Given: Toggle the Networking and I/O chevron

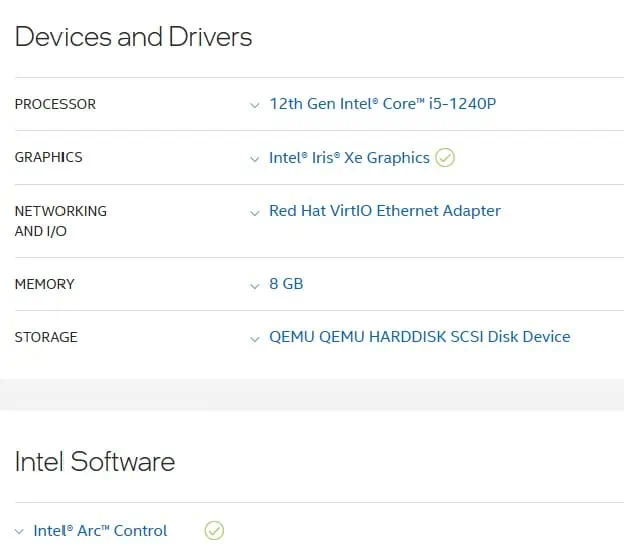Looking at the screenshot, I should pos(255,212).
